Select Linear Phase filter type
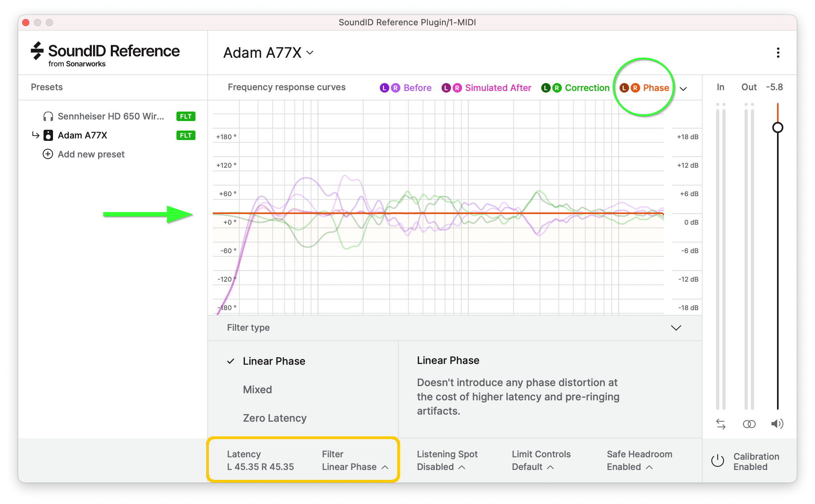815x504 pixels. pyautogui.click(x=274, y=361)
